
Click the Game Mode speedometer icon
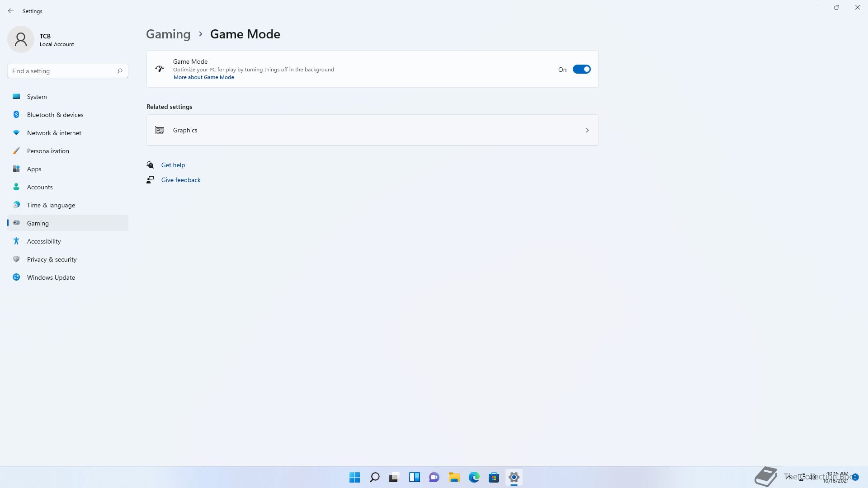point(160,69)
